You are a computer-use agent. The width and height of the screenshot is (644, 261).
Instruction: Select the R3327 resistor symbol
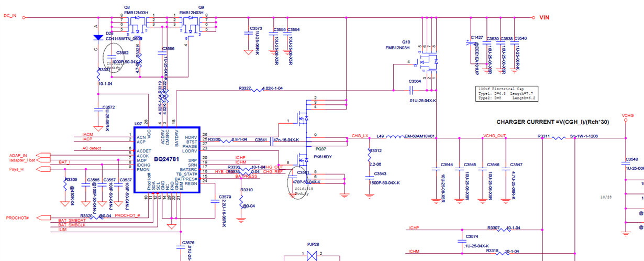(x=257, y=90)
